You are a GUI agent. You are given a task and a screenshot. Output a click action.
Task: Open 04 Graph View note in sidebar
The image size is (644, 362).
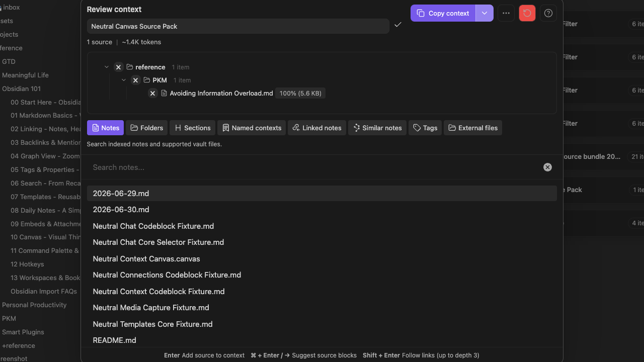(44, 156)
